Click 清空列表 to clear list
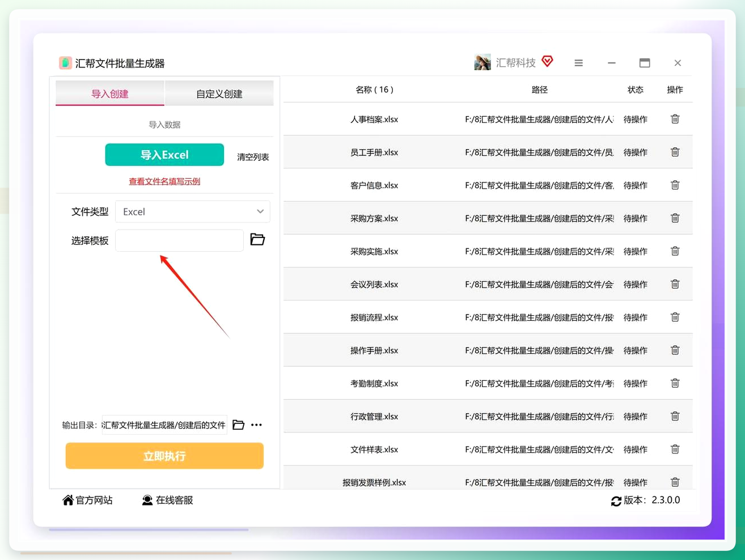The image size is (745, 560). tap(253, 157)
